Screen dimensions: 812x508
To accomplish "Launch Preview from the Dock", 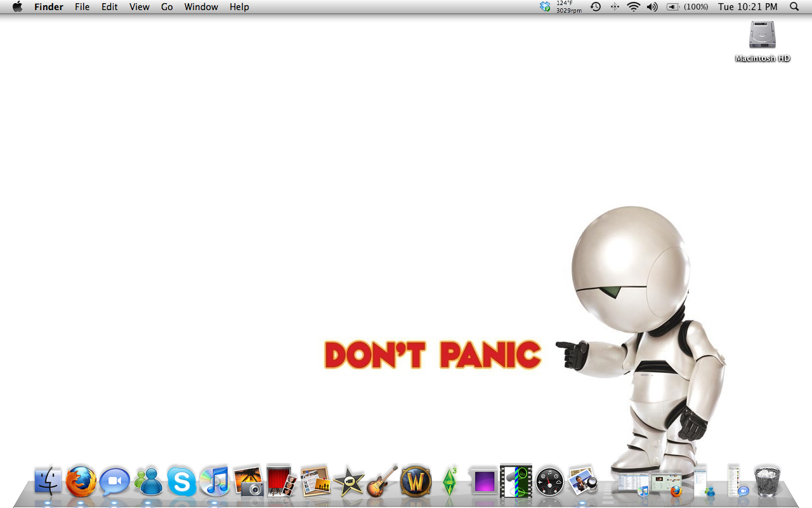I will click(583, 481).
